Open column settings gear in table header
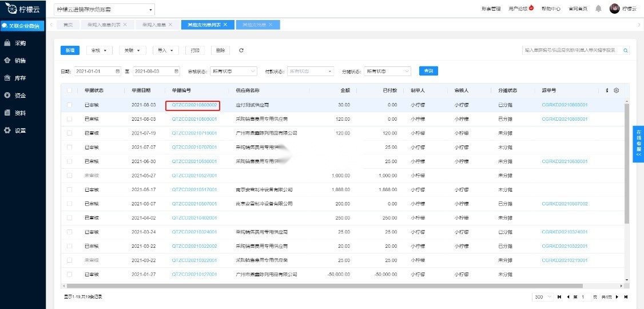Image resolution: width=644 pixels, height=309 pixels. [617, 90]
